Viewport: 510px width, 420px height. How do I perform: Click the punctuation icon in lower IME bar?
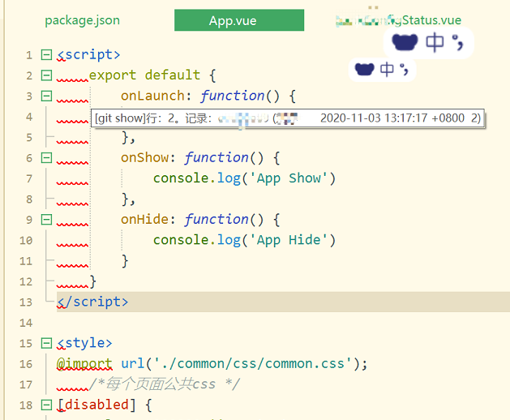(x=405, y=70)
